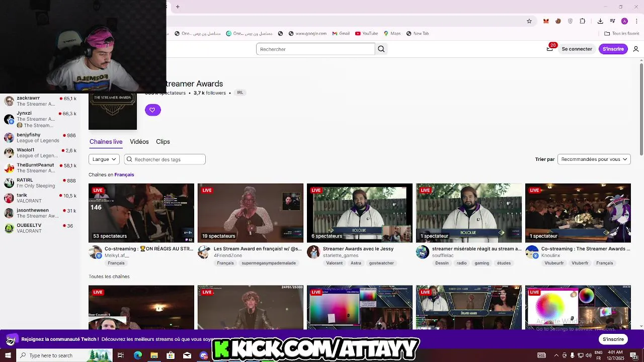Open benjyfishy channel in sidebar
The image size is (644, 362).
(40, 138)
